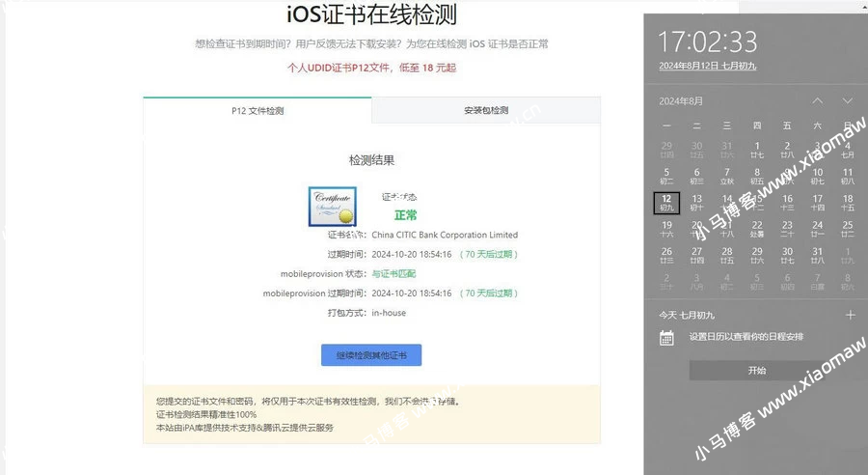Go to next month with down arrow
The image size is (868, 475).
tap(848, 100)
